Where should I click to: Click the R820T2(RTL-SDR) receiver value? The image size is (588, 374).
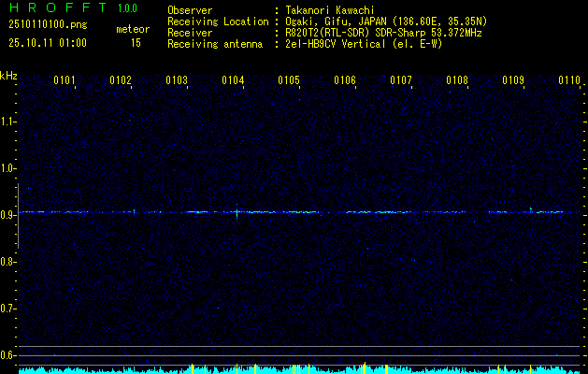pyautogui.click(x=383, y=33)
